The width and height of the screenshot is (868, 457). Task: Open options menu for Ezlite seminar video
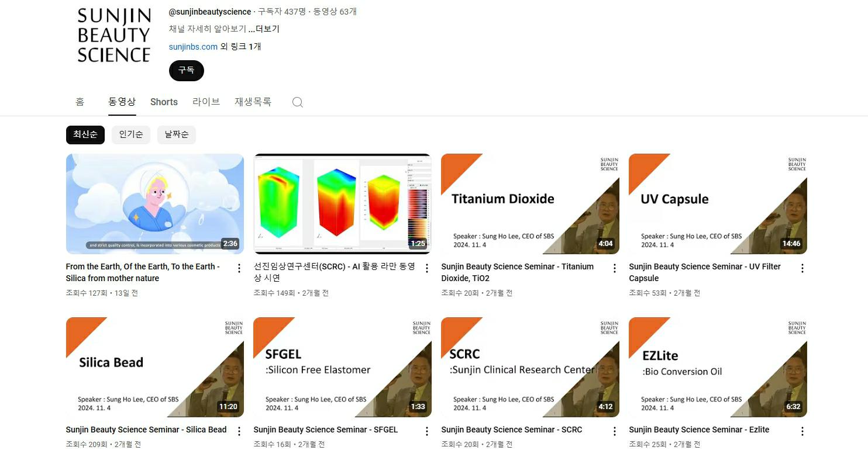(802, 431)
